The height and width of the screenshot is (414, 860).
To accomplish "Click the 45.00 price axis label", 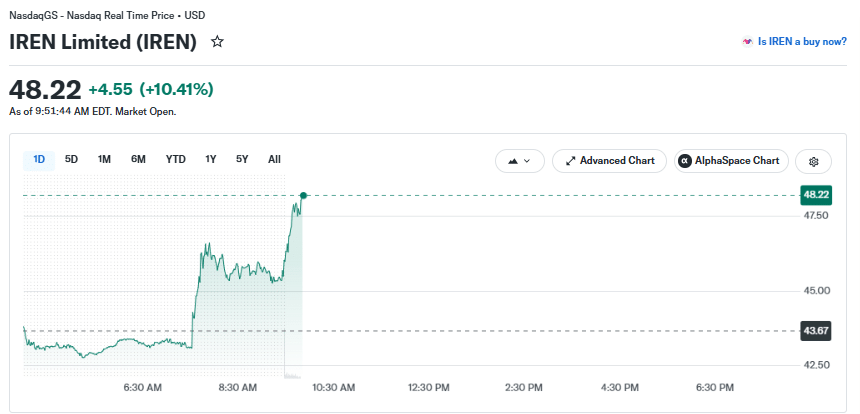I will pos(816,291).
